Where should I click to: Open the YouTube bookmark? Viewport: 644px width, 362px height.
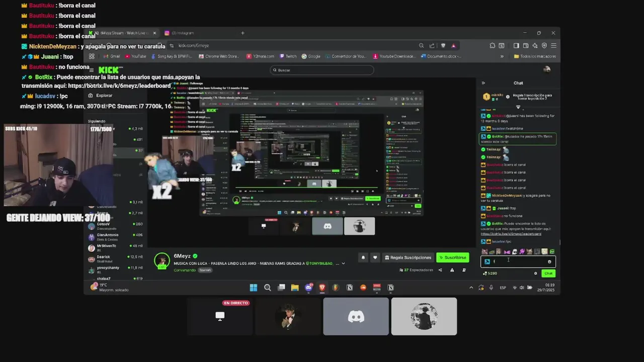click(x=136, y=56)
